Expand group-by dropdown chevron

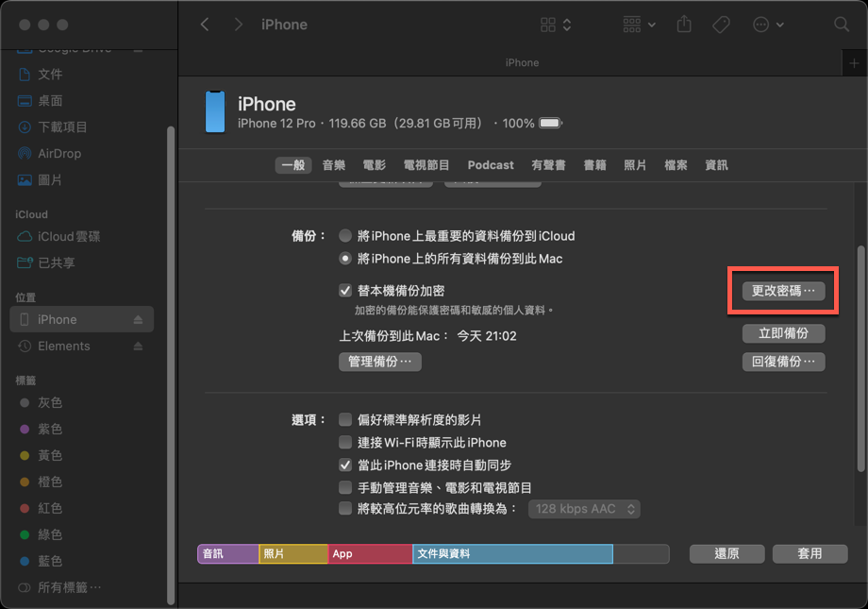(652, 25)
